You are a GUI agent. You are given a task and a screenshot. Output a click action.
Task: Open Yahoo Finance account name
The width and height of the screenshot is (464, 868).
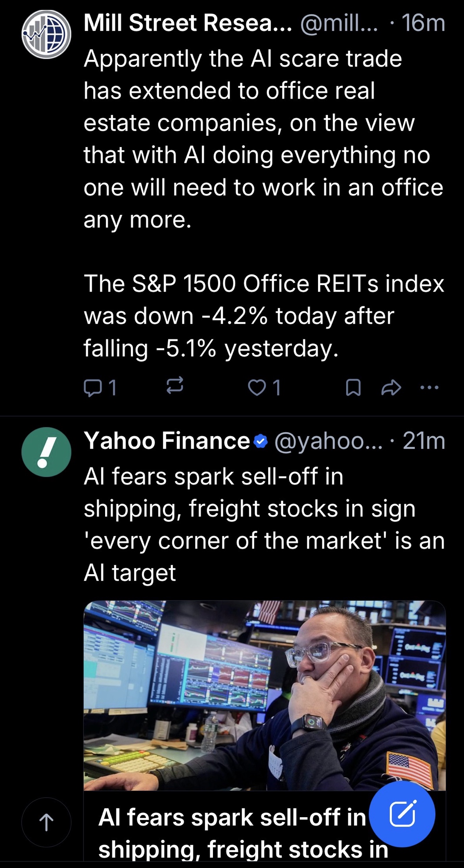pos(167,441)
